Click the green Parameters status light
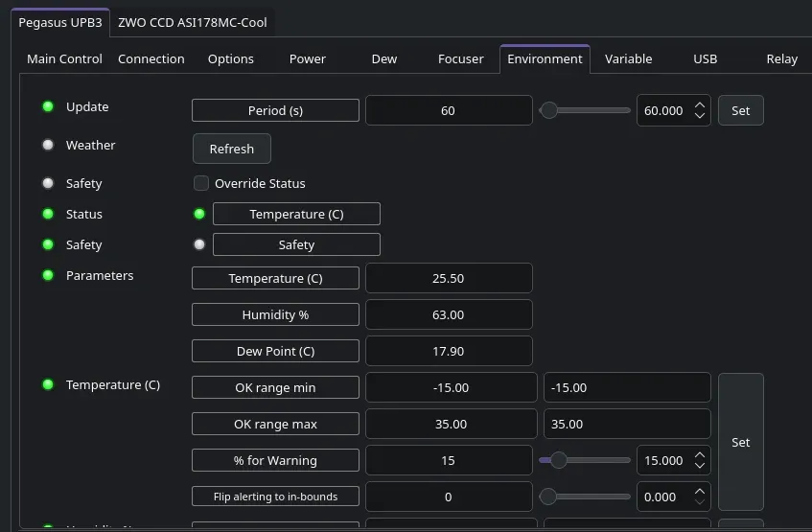 click(x=48, y=275)
